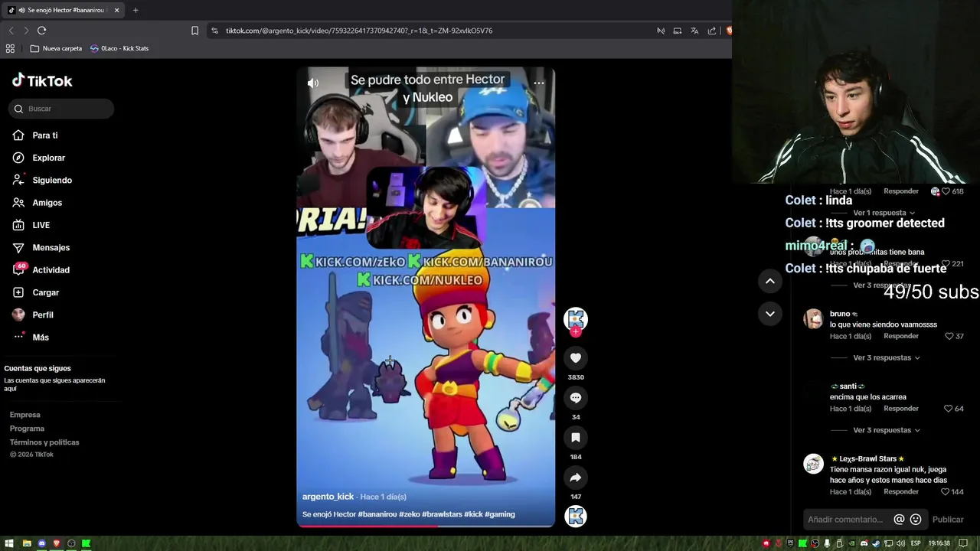Expand Términos y políticas footer section
This screenshot has width=980, height=551.
[x=44, y=442]
